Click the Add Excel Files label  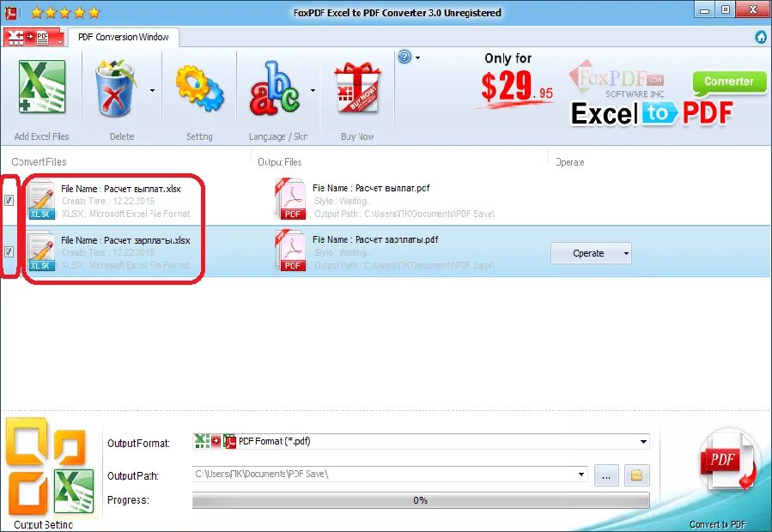42,136
